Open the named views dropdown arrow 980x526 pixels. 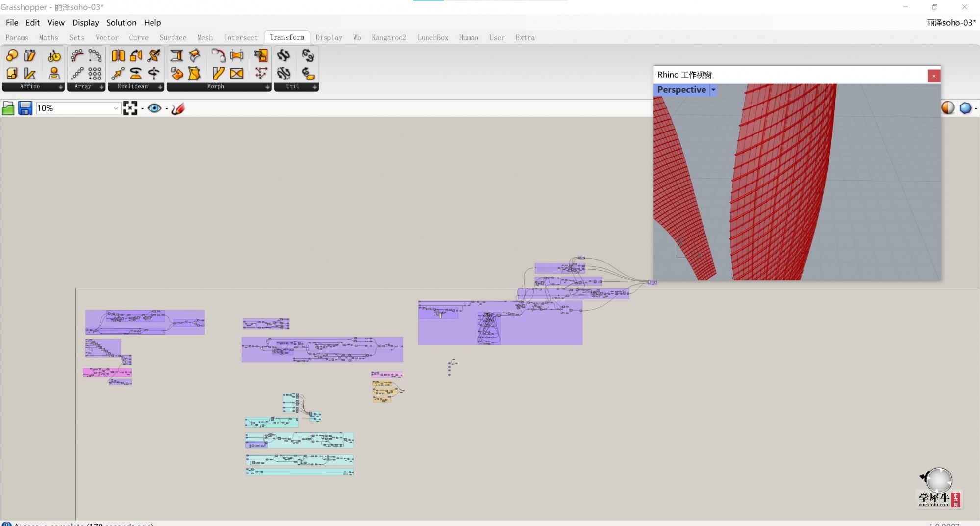tap(167, 109)
